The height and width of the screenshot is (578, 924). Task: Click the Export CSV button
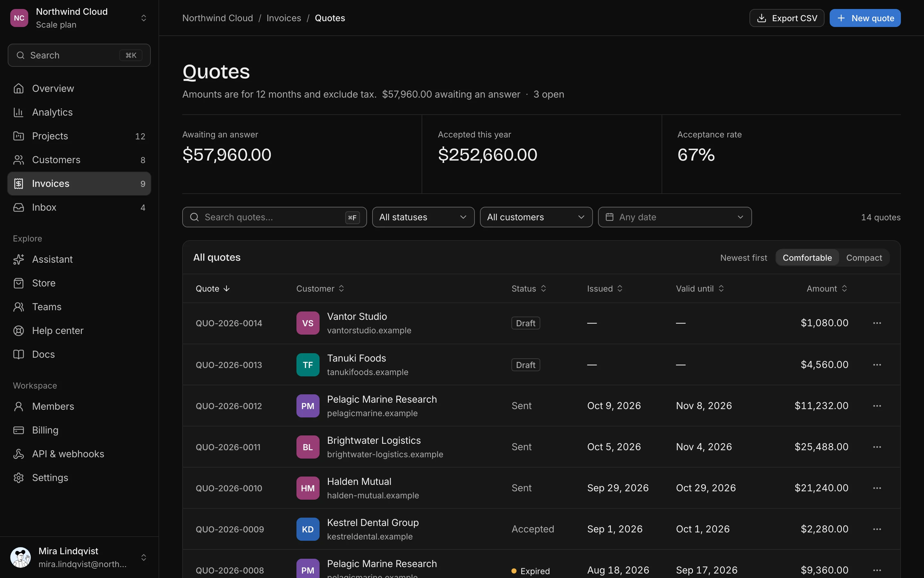click(787, 18)
